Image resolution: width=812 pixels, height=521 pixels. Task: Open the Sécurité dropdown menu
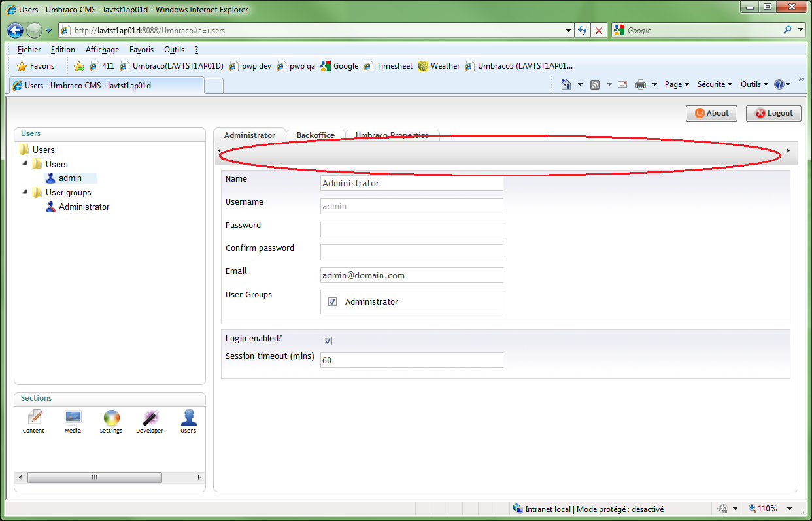point(715,84)
